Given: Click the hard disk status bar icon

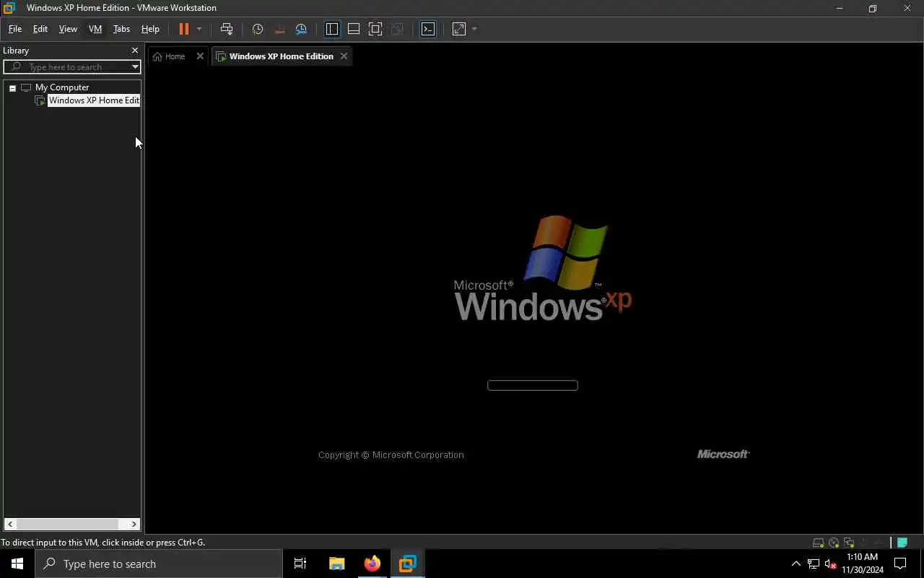Looking at the screenshot, I should click(818, 543).
